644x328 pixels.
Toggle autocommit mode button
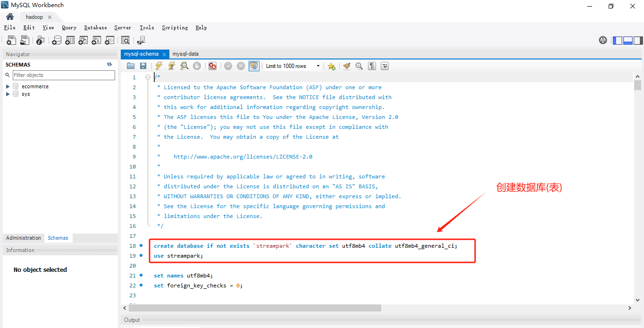click(x=254, y=66)
